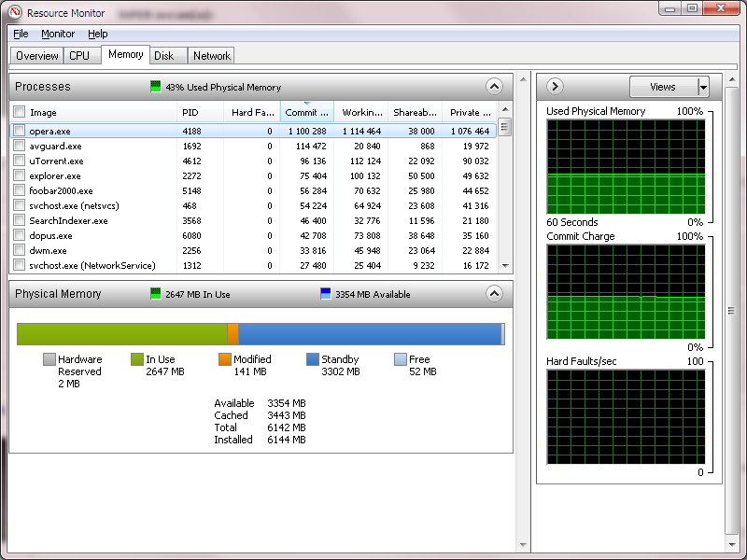Click the graphs pane scrollbar thumb
The height and width of the screenshot is (560, 747).
[731, 311]
